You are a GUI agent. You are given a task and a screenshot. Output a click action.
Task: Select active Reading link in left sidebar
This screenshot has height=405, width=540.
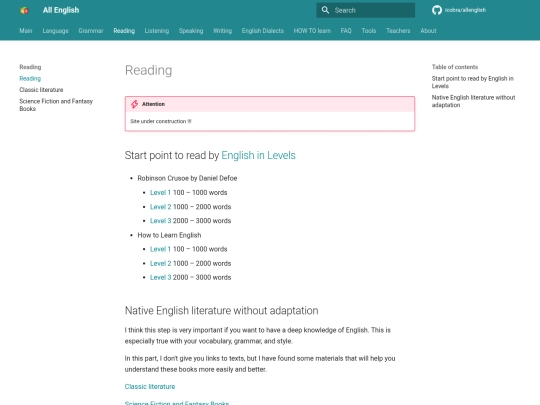[x=30, y=79]
